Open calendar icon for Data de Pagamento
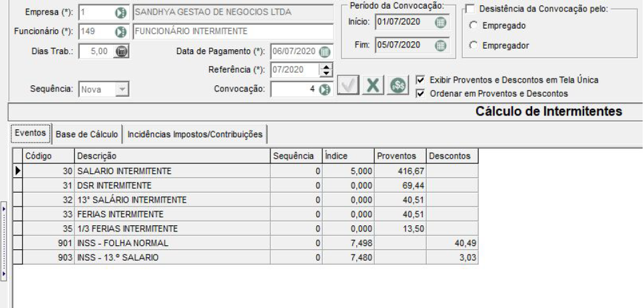 [x=324, y=52]
